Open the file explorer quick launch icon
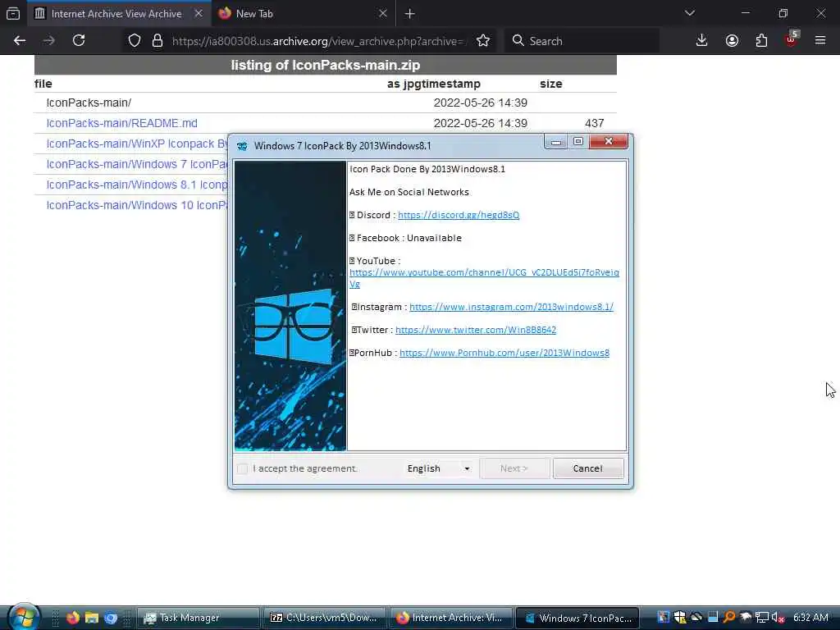 (x=92, y=618)
